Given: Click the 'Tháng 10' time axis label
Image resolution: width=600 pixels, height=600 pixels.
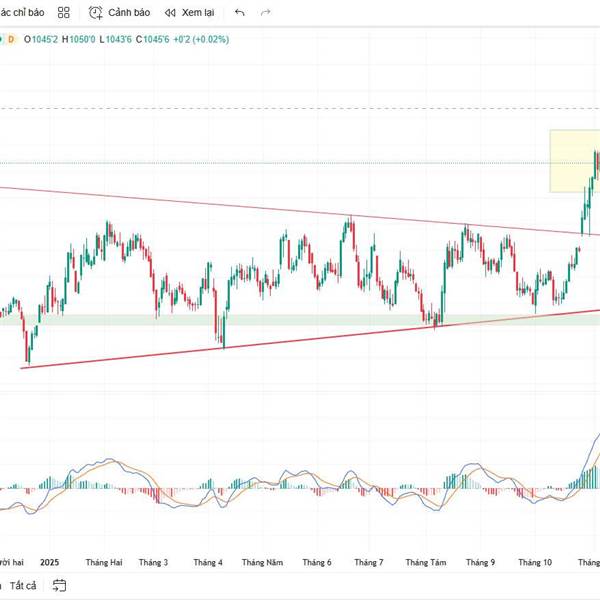Looking at the screenshot, I should click(x=535, y=562).
